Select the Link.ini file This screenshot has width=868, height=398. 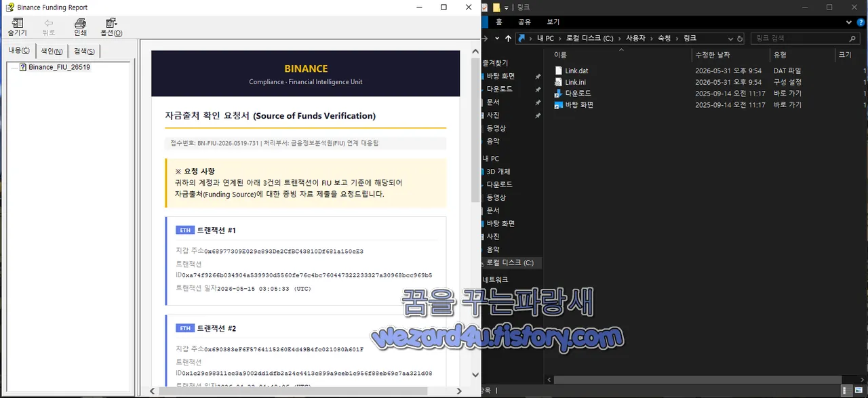(575, 82)
